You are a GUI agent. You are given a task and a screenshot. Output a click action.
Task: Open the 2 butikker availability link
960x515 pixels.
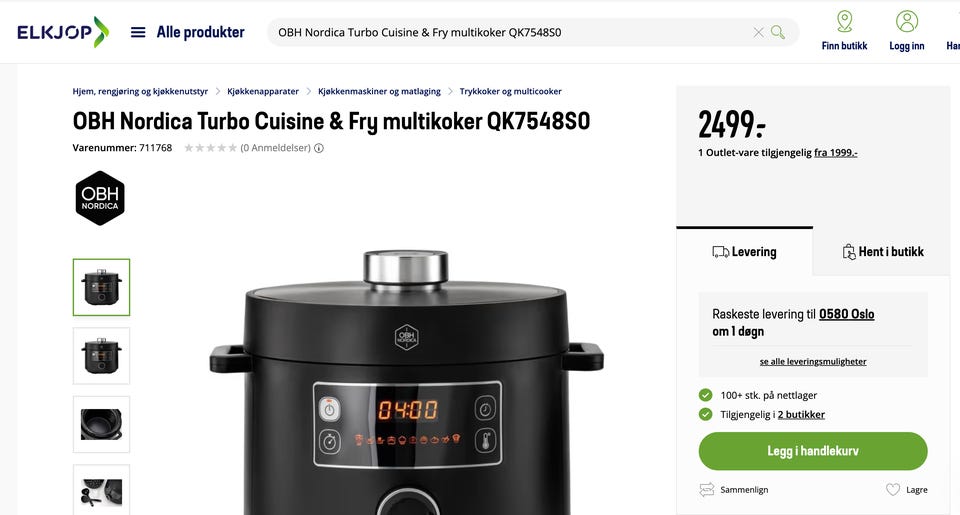(x=801, y=415)
